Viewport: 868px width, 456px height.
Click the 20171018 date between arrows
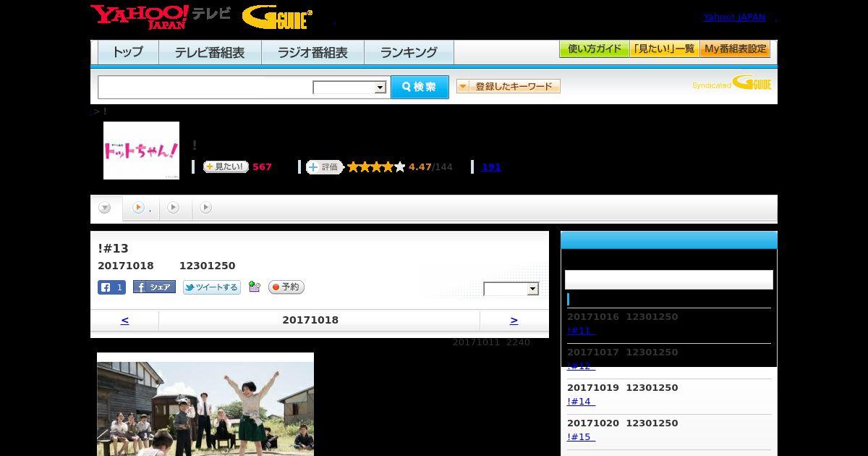pyautogui.click(x=310, y=320)
